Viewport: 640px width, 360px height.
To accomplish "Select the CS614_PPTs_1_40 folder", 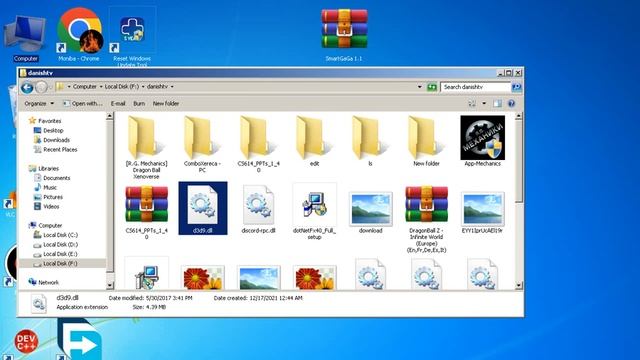I will [x=258, y=144].
